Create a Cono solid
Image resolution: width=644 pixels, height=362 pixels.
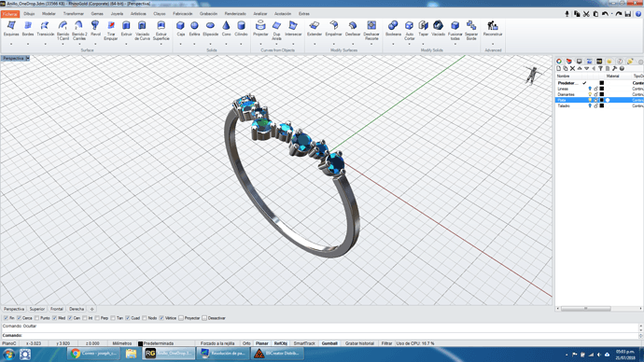226,28
